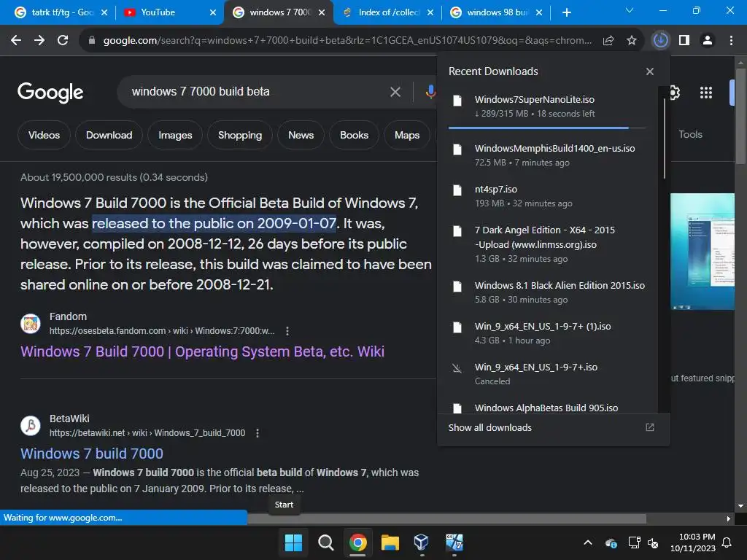
Task: Open Show all downloads in new tab icon
Action: (650, 427)
